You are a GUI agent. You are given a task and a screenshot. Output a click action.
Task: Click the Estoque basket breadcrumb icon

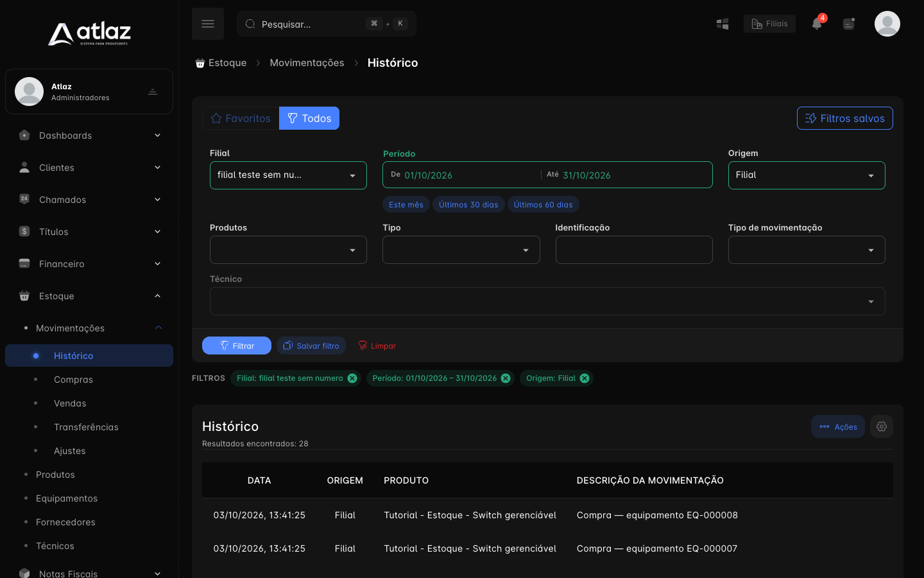click(200, 63)
